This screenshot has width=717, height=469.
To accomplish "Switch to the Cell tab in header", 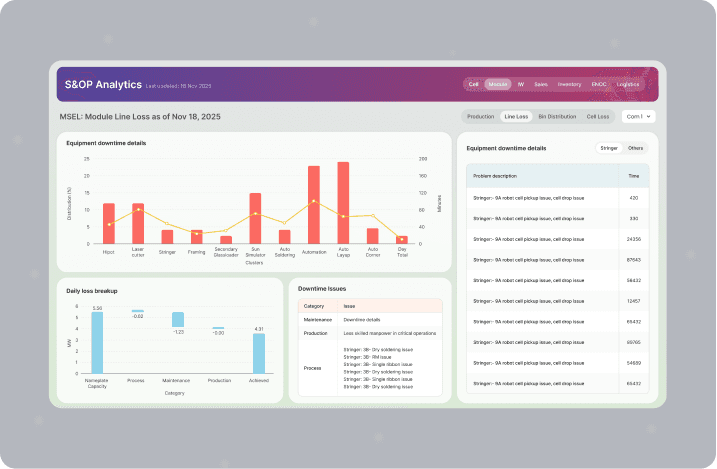I will click(x=473, y=84).
